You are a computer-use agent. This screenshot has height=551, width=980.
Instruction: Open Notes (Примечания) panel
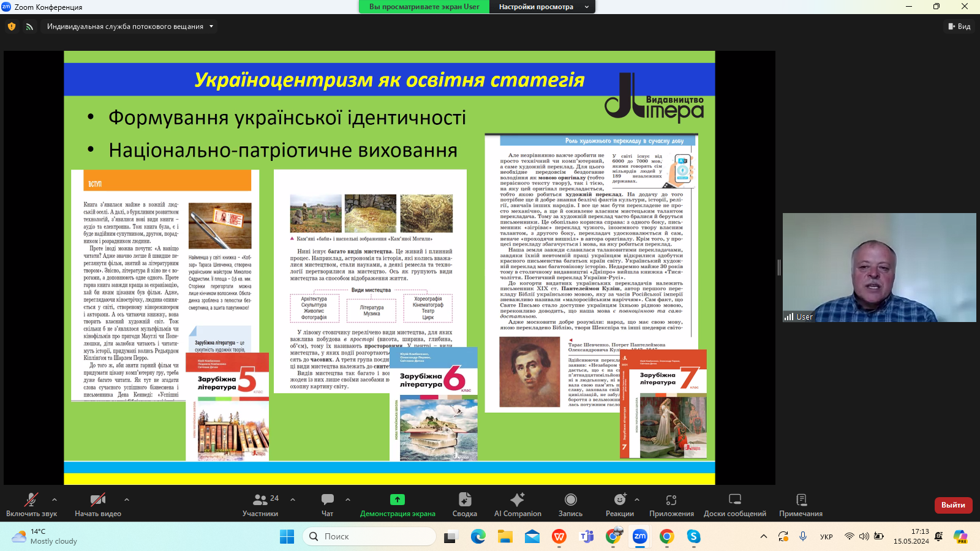tap(801, 505)
